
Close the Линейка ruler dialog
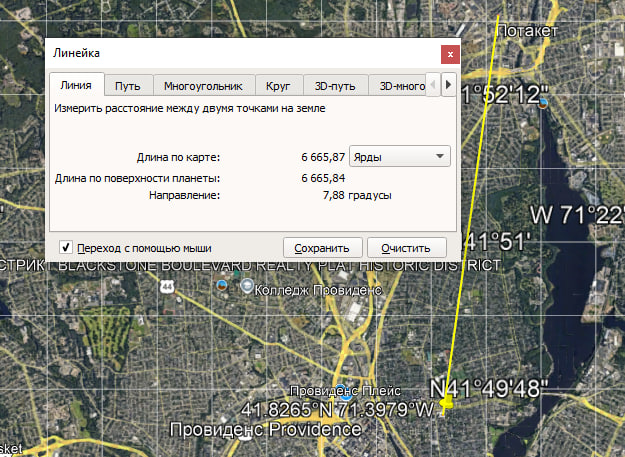tap(450, 55)
